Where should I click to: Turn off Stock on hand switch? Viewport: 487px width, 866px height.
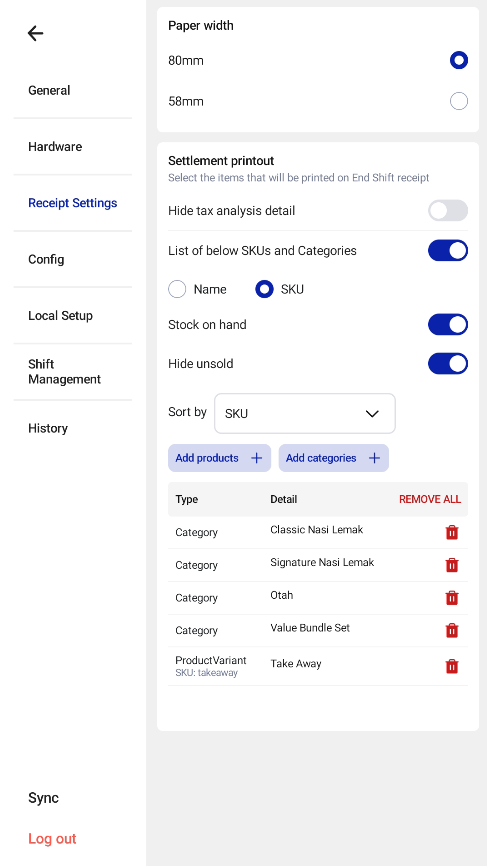[x=448, y=324]
